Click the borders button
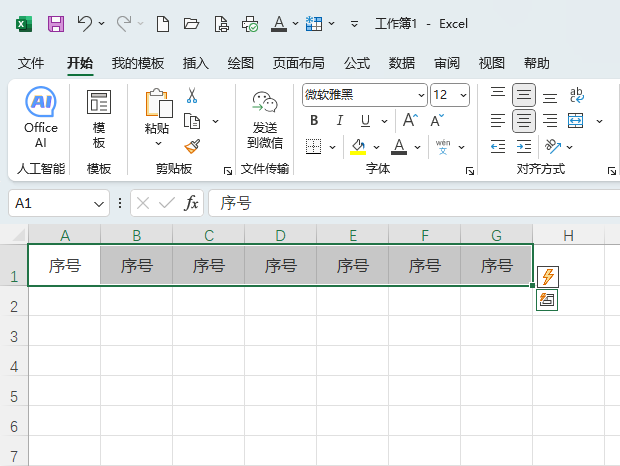 [x=314, y=147]
